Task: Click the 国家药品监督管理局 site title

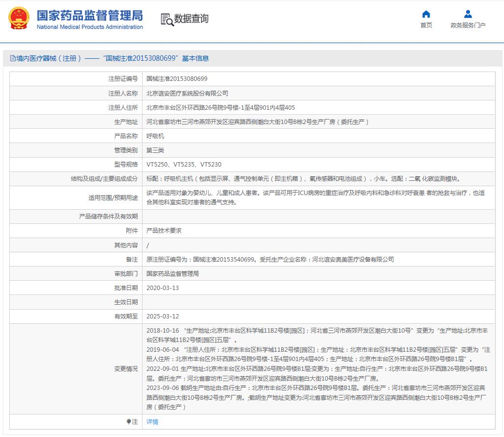Action: [90, 15]
